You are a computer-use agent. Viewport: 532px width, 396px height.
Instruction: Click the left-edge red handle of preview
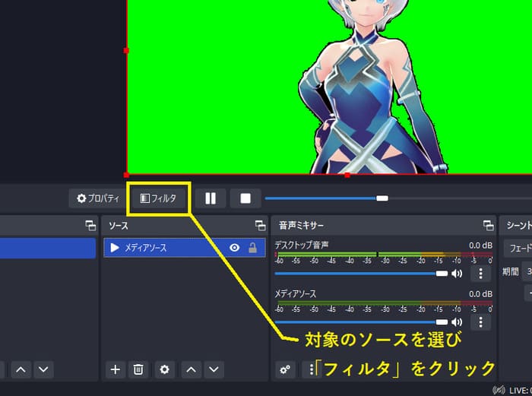point(126,51)
